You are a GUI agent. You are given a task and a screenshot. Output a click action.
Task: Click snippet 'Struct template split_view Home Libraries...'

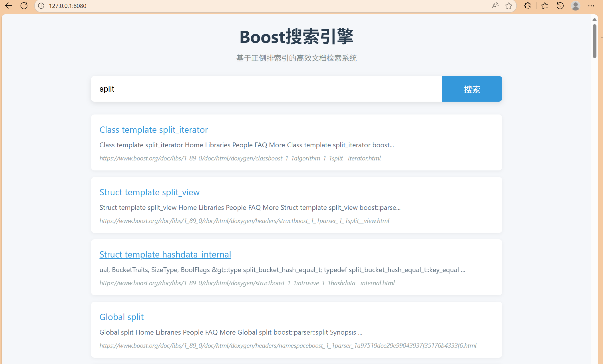(x=250, y=208)
